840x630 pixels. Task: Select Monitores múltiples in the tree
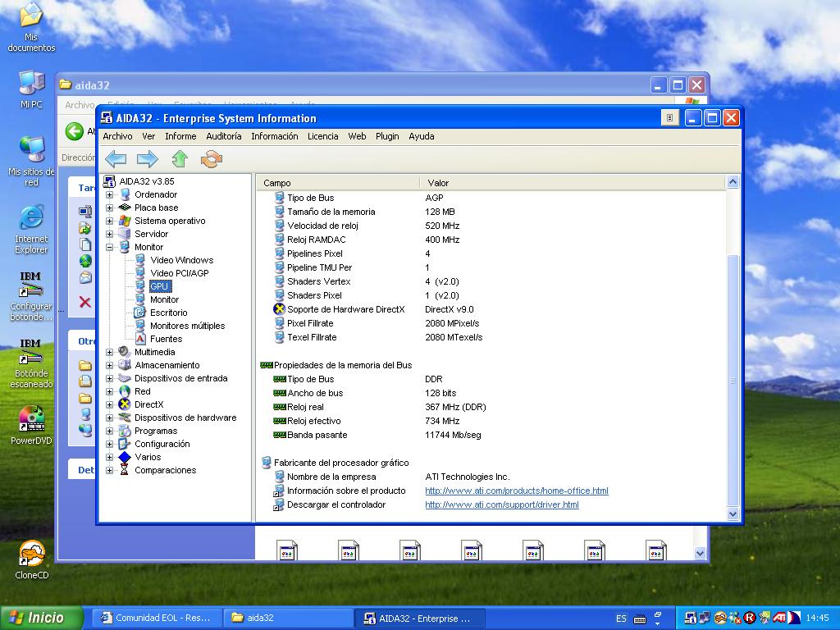188,326
